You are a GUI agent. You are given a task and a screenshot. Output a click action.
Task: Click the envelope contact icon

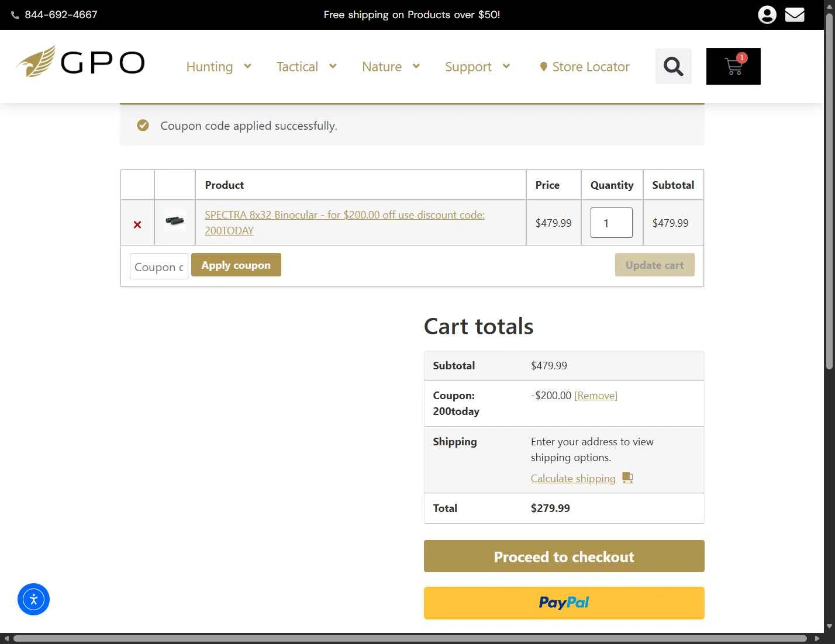(794, 15)
